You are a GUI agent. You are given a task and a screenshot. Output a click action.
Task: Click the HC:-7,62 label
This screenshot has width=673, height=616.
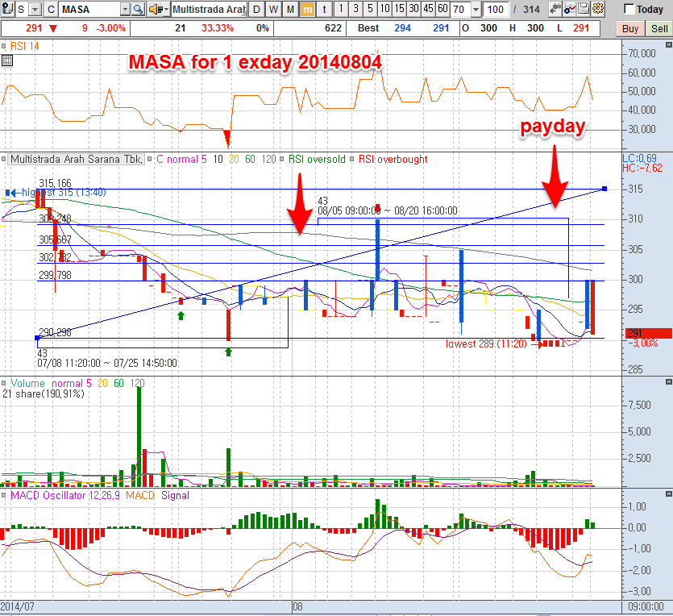pyautogui.click(x=642, y=168)
